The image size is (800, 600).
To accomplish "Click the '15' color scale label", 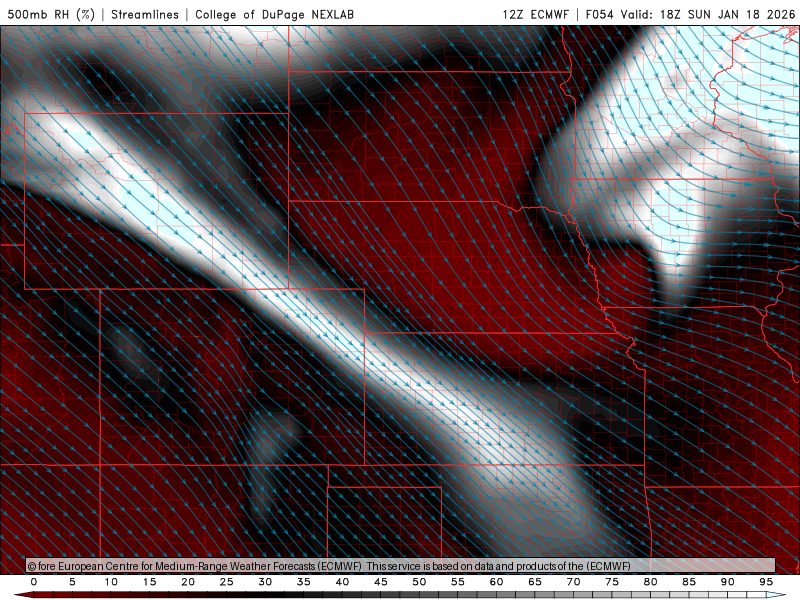I will click(149, 582).
